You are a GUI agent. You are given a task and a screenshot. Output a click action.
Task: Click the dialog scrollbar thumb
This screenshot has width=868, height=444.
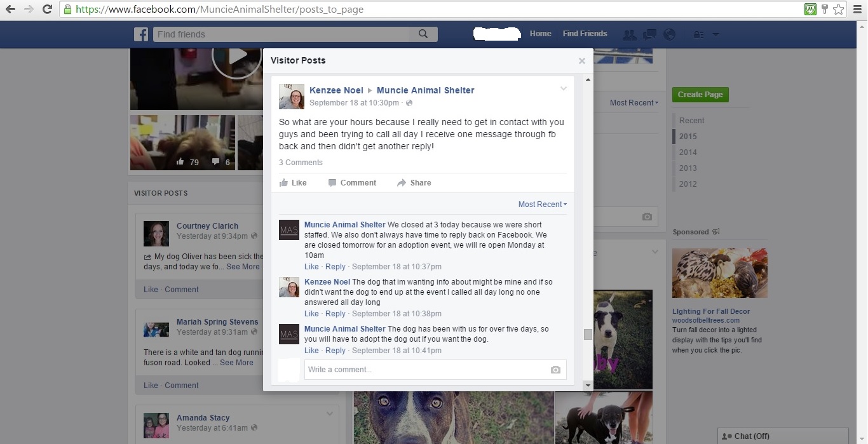pyautogui.click(x=587, y=335)
